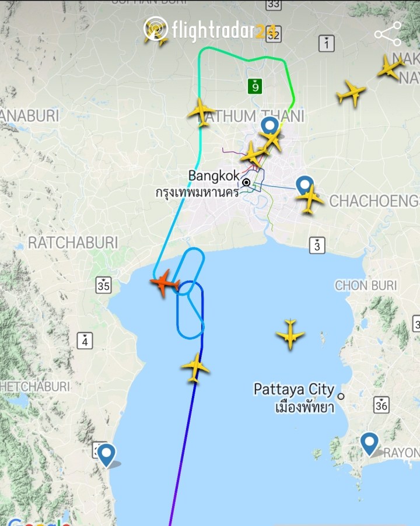Tap the Pattaya City marker dot
Image resolution: width=420 pixels, height=526 pixels.
pos(341,396)
